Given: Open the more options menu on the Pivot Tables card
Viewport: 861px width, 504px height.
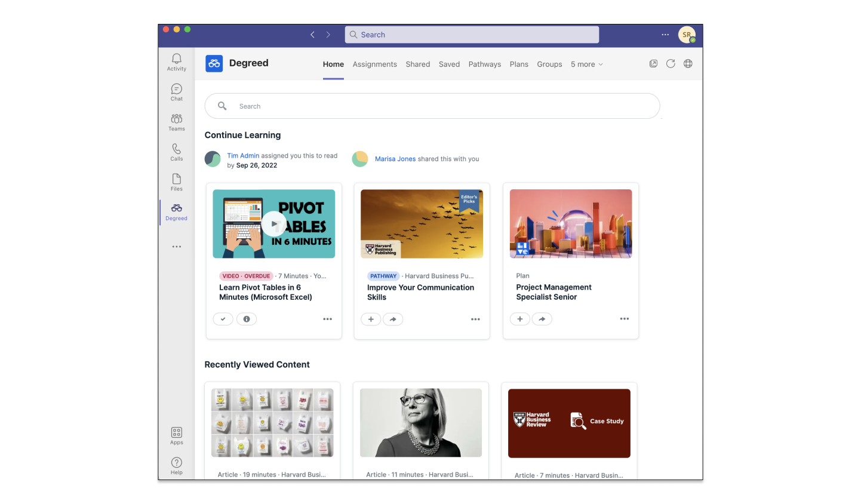Looking at the screenshot, I should pyautogui.click(x=327, y=319).
